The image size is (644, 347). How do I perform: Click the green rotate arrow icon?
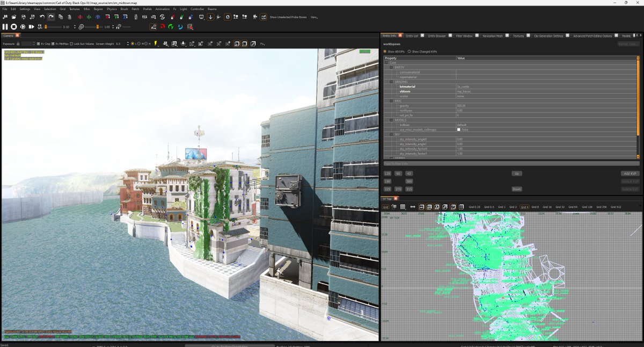pos(171,27)
